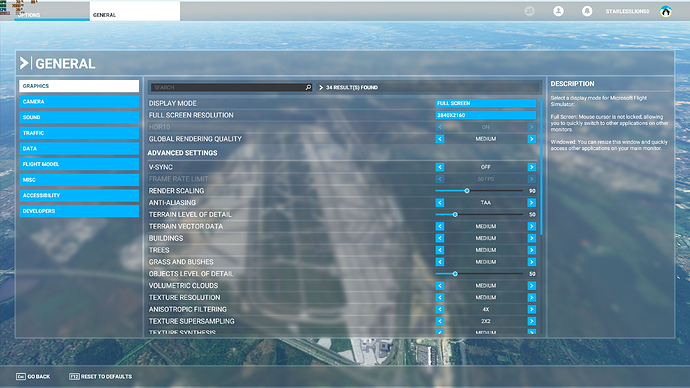The image size is (690, 388).
Task: Click next arrow for Volumetric Clouds
Action: (x=532, y=286)
